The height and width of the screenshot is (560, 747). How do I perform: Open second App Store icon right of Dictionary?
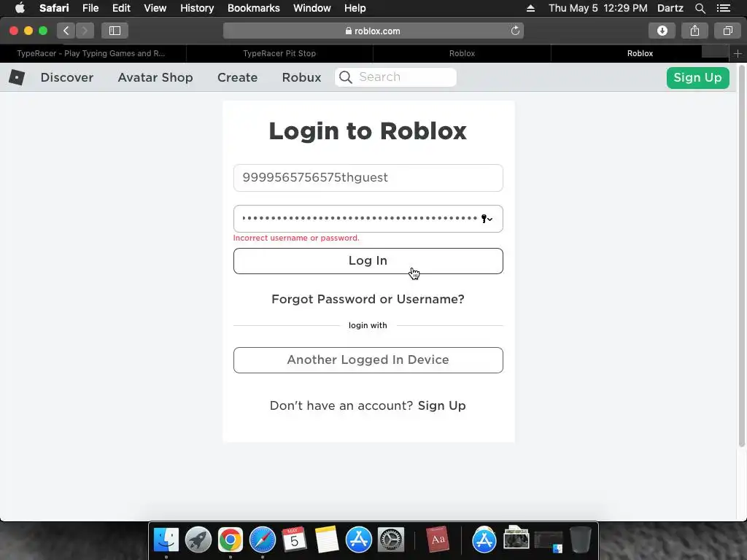coord(484,540)
